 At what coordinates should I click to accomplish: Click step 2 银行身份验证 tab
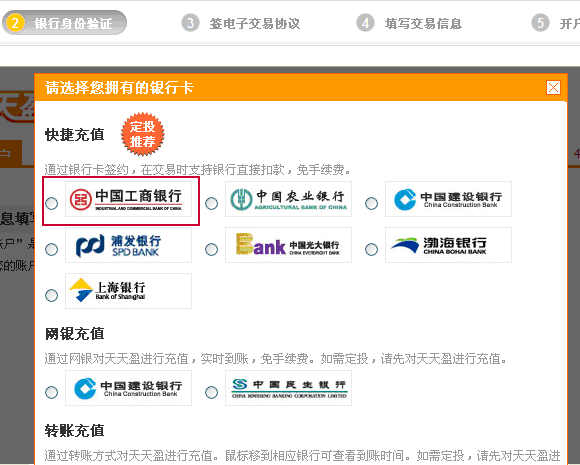pyautogui.click(x=64, y=23)
